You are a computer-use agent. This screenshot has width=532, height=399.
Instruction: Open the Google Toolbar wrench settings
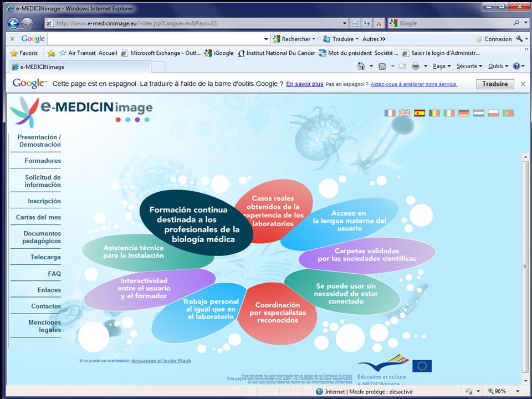[519, 39]
